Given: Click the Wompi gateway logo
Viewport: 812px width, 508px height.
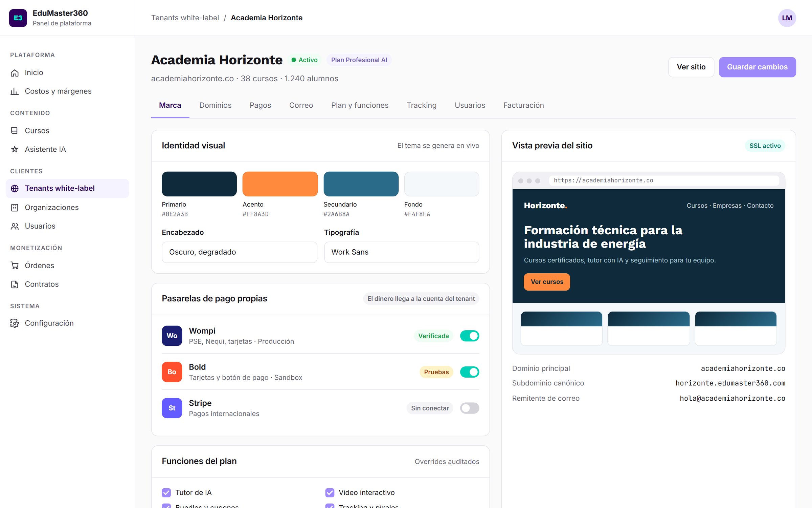Looking at the screenshot, I should coord(172,336).
